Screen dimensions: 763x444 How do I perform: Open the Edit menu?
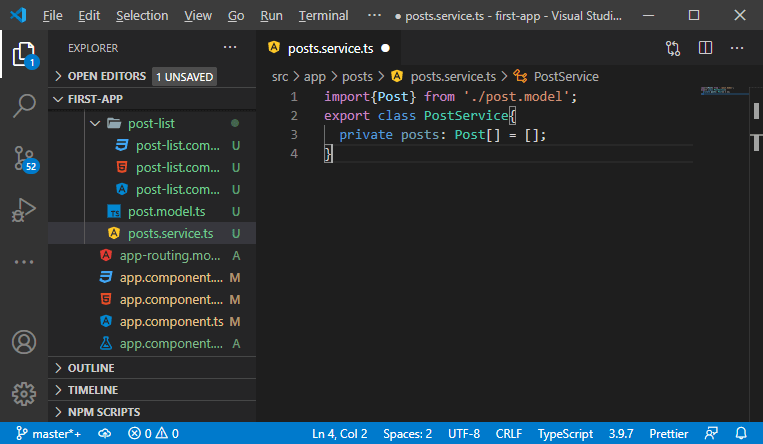pos(89,16)
